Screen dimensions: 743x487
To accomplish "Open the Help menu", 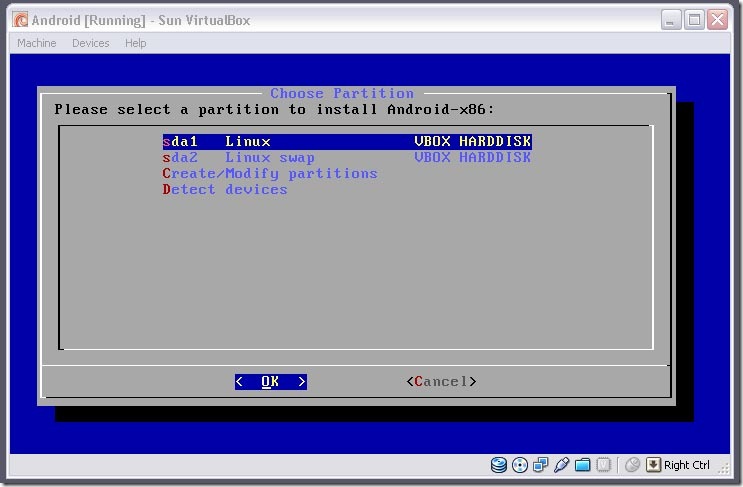I will (x=136, y=43).
